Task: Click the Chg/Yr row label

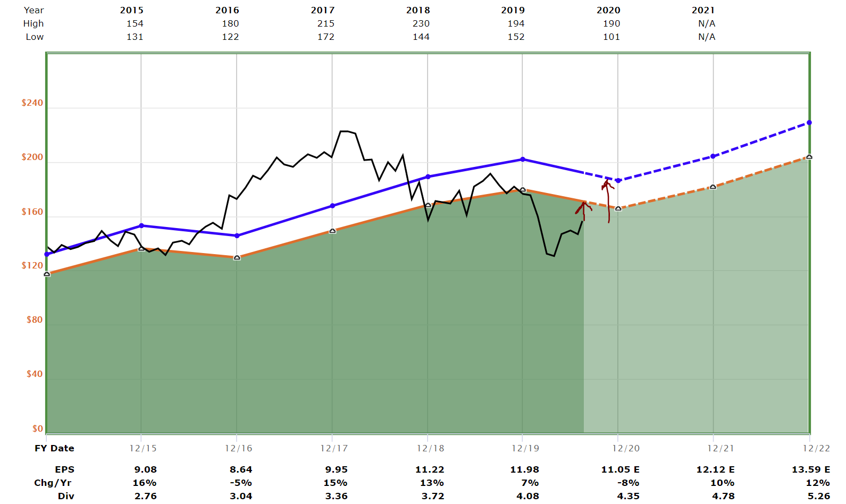Action: [x=53, y=483]
